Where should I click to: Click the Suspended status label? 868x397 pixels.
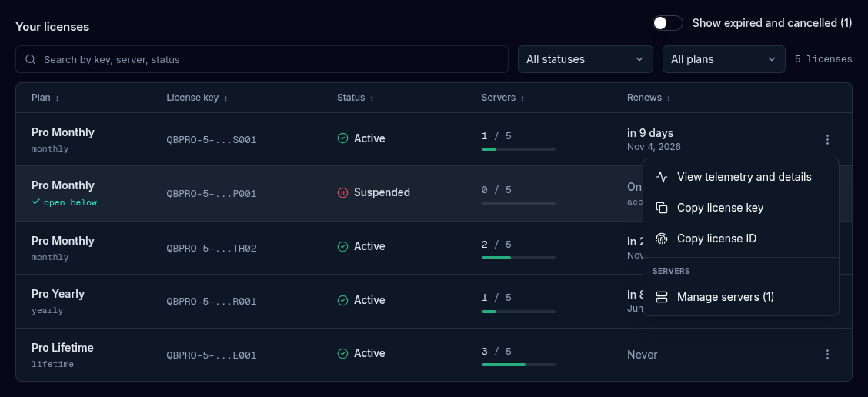pos(382,192)
